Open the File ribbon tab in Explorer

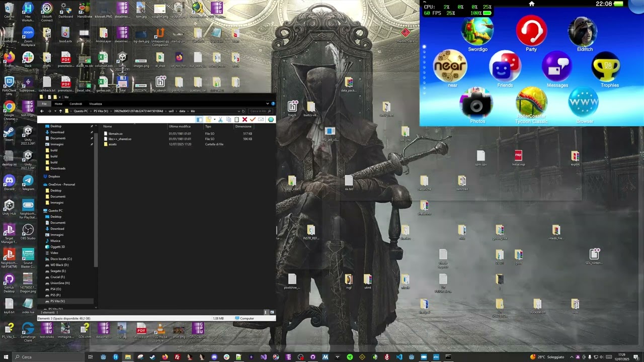(x=44, y=104)
